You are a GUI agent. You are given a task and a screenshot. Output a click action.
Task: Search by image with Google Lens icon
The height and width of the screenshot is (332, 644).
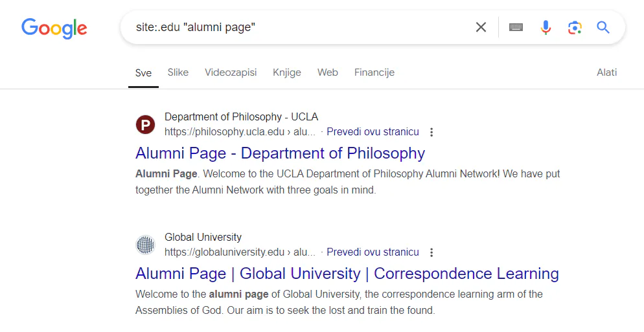[575, 27]
